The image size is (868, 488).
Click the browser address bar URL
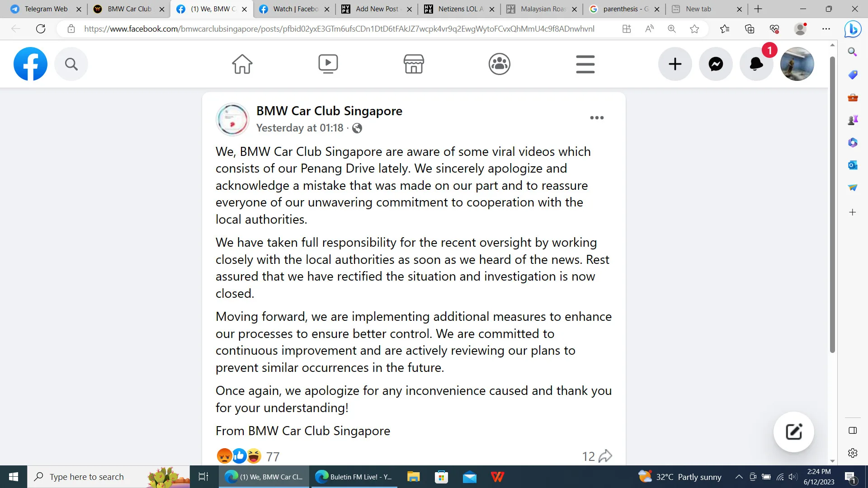339,29
